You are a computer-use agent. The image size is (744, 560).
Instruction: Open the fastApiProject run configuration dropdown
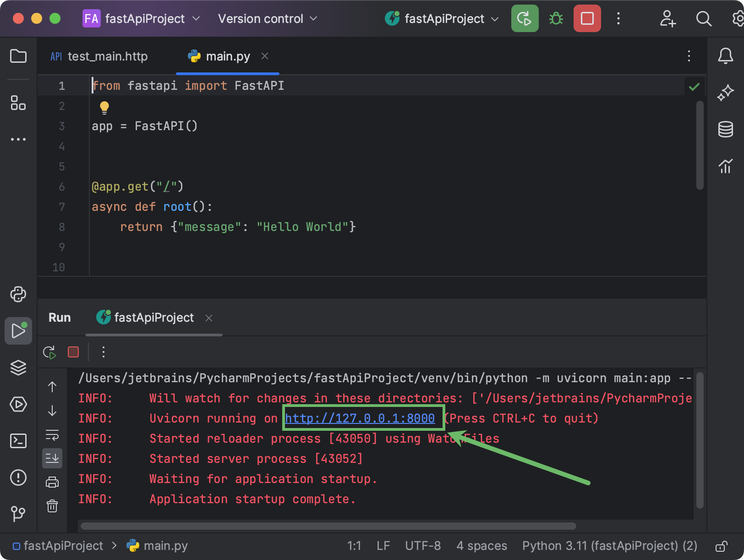click(441, 18)
